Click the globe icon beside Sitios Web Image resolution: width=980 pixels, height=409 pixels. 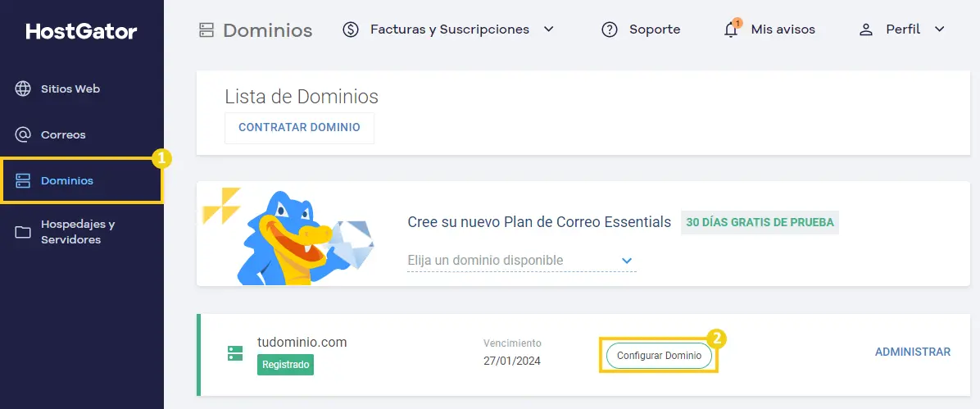click(x=22, y=89)
